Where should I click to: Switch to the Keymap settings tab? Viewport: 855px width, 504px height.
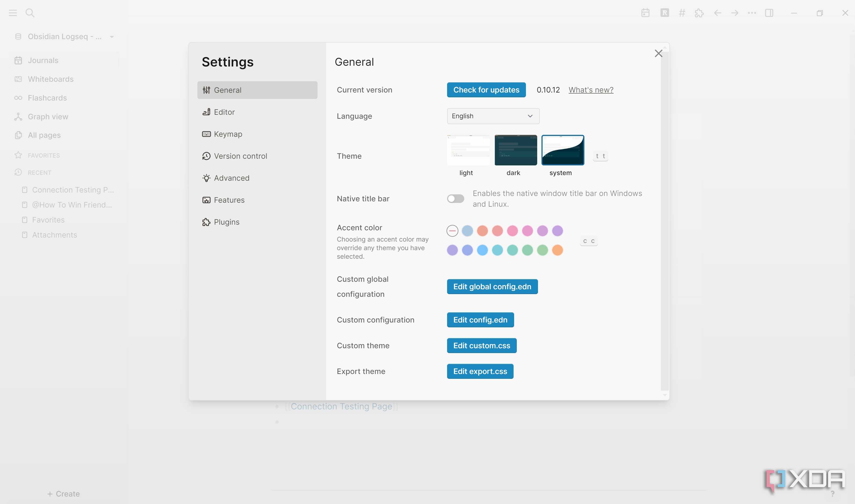pyautogui.click(x=257, y=134)
